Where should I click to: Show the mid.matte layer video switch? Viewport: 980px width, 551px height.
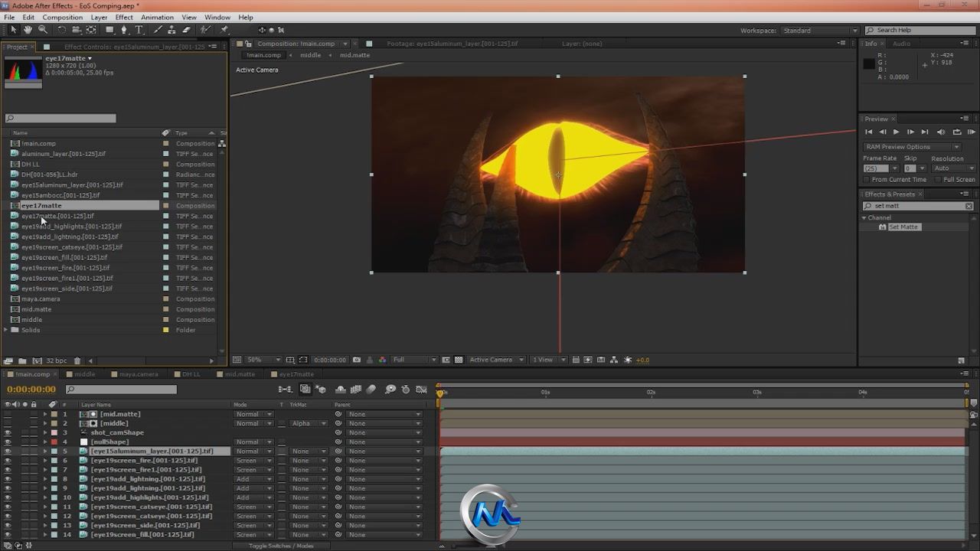[8, 414]
